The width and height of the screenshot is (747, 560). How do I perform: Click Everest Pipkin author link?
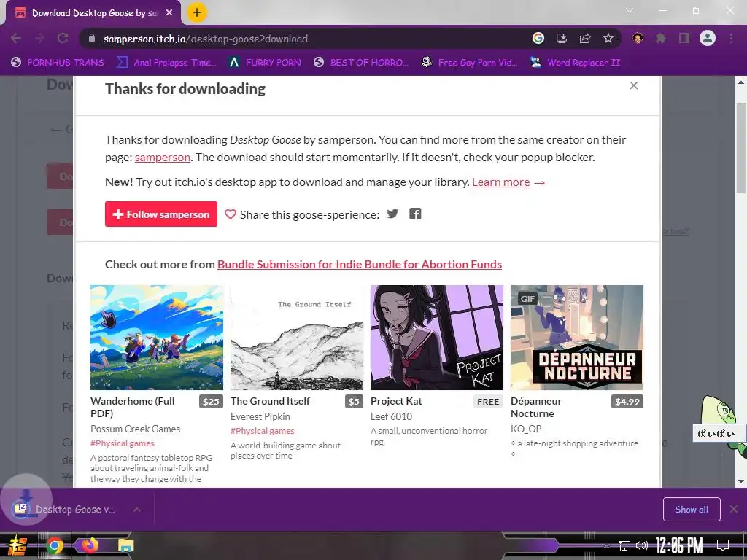260,416
